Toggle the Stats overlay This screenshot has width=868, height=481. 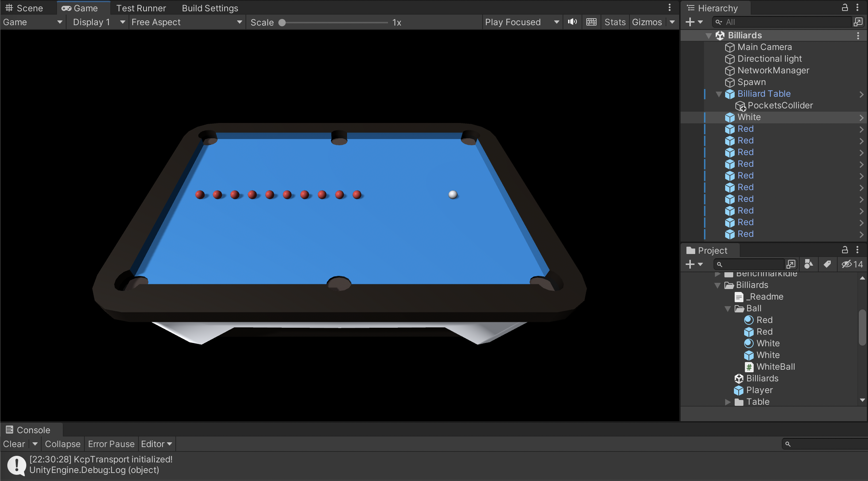(x=615, y=22)
